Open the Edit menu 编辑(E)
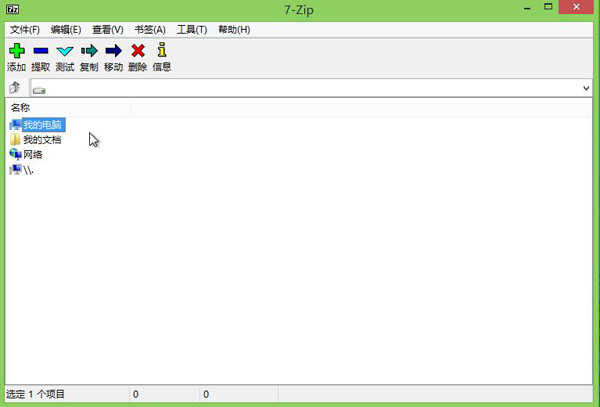The width and height of the screenshot is (600, 407). [x=66, y=30]
